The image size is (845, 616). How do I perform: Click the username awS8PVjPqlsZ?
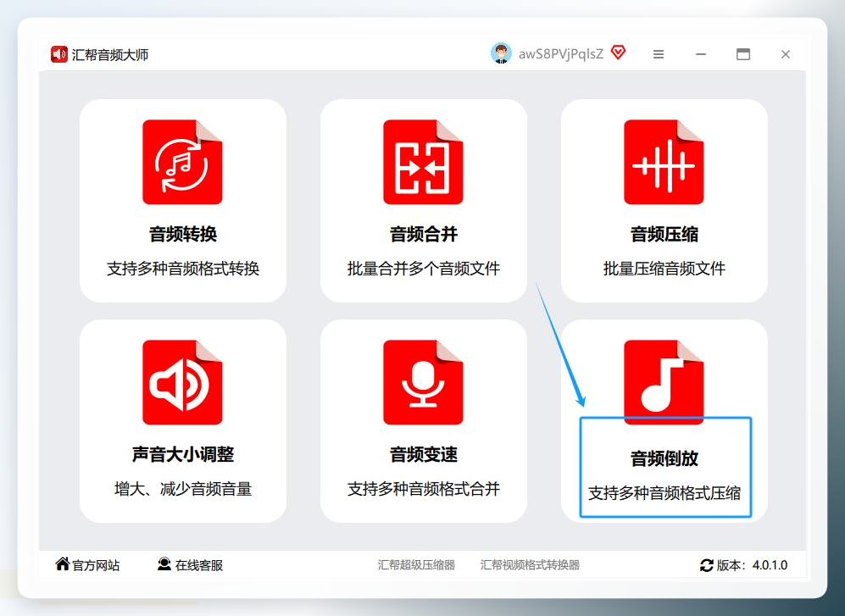coord(560,54)
